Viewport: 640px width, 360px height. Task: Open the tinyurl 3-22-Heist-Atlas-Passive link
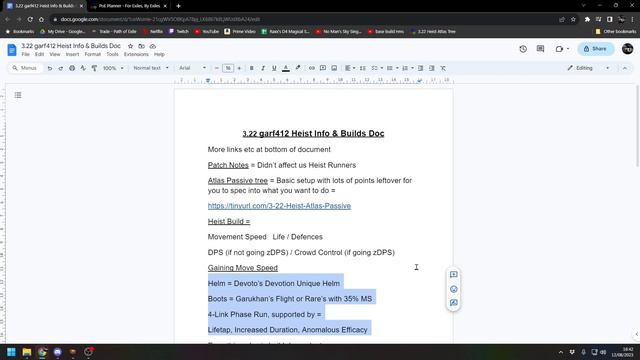(279, 206)
